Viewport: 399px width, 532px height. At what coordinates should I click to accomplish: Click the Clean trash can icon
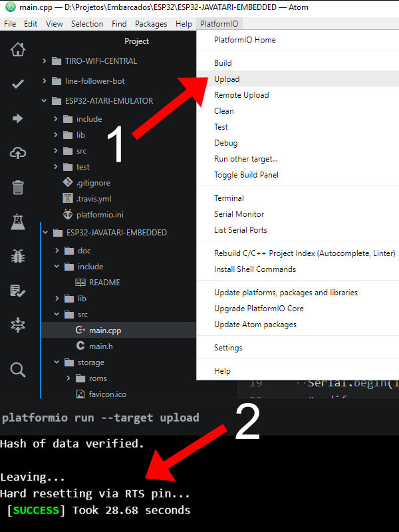[x=18, y=188]
